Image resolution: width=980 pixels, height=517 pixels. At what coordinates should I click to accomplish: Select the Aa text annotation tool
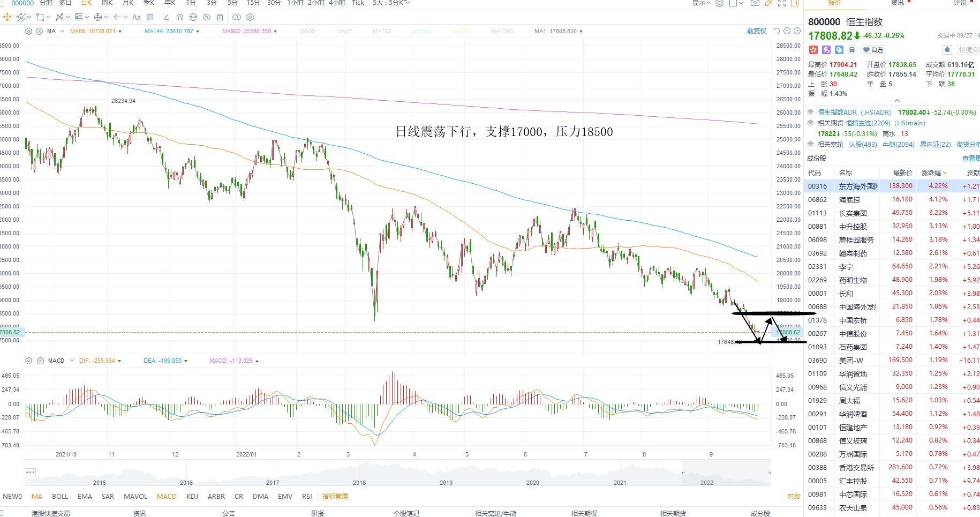136,17
